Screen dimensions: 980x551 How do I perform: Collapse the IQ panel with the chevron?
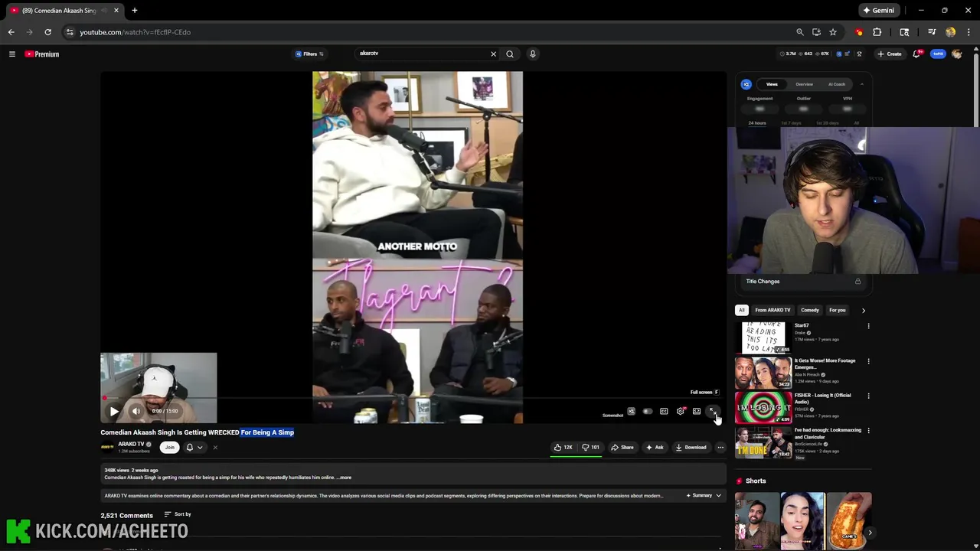click(x=862, y=84)
